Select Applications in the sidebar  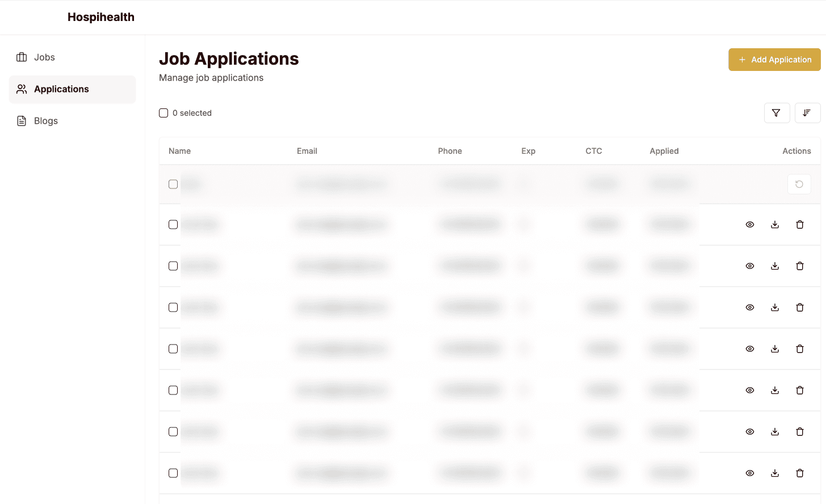(x=61, y=89)
